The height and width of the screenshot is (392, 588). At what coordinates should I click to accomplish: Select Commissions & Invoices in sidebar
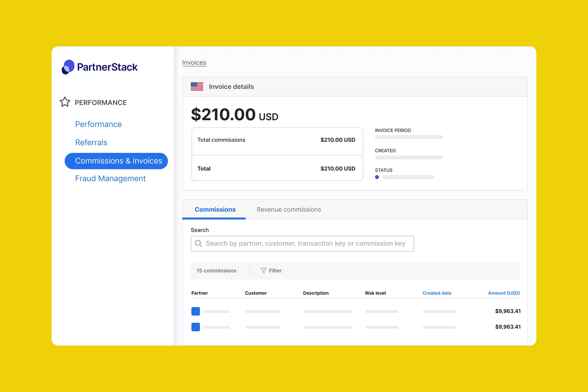[x=116, y=161]
